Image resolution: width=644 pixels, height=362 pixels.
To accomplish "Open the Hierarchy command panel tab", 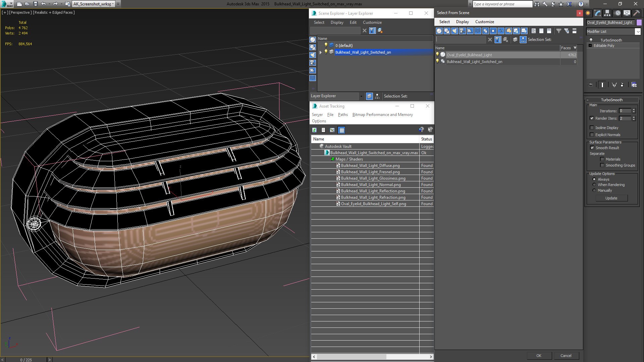I will [x=607, y=13].
